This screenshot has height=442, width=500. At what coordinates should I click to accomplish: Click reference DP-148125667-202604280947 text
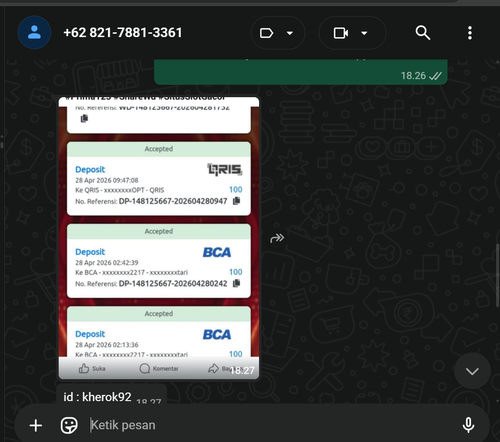(173, 201)
